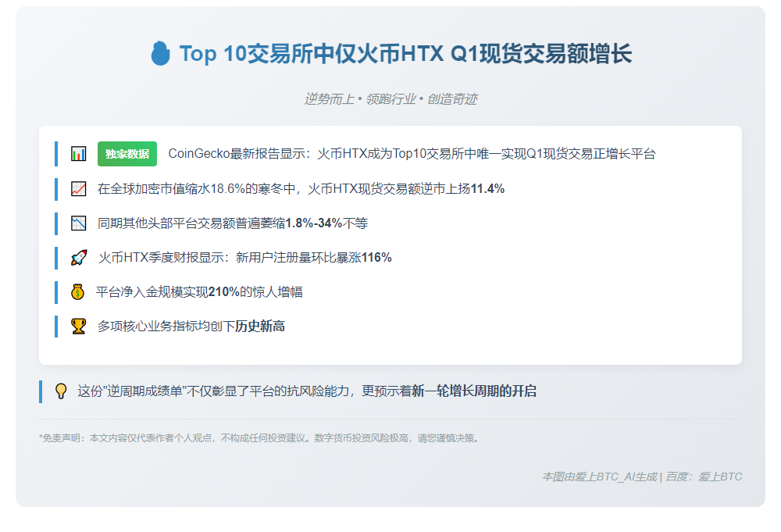The height and width of the screenshot is (532, 781).
Task: Click the line 平台净入金规模实现210%
Action: point(199,292)
